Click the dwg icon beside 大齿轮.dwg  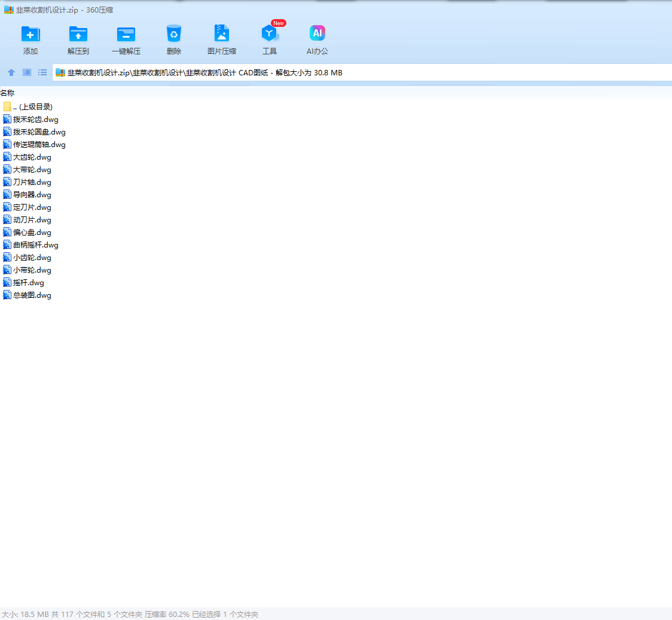coord(7,157)
